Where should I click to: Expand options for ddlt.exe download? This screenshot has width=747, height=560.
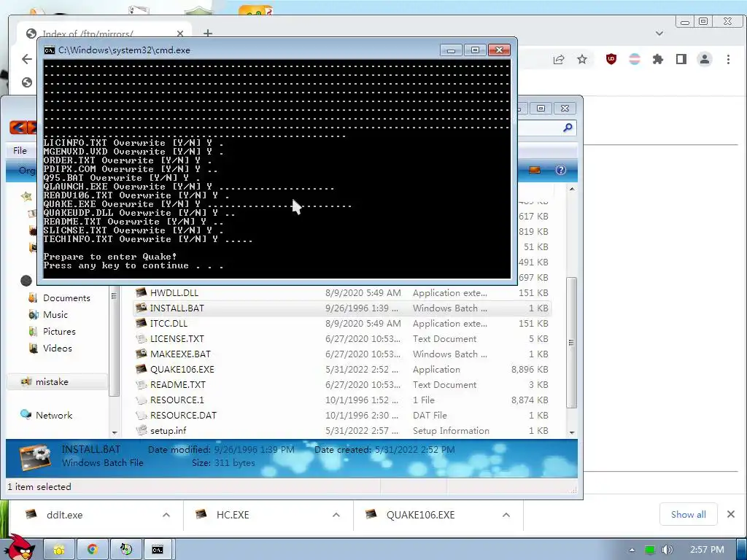pos(166,515)
